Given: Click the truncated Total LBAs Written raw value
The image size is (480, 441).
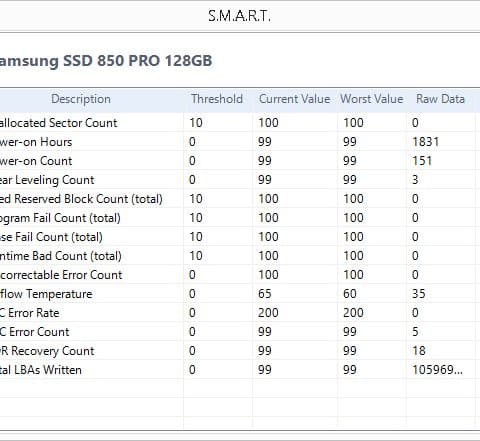Looking at the screenshot, I should tap(437, 370).
